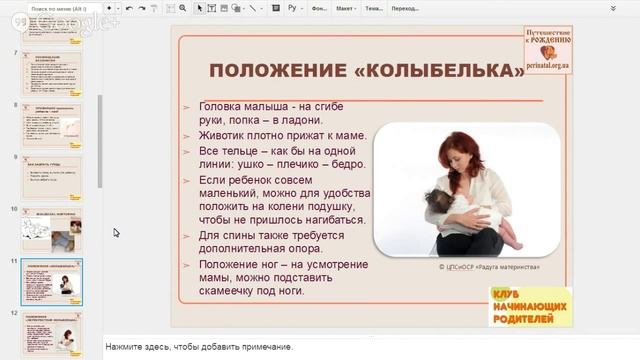
Task: Undo the last action
Action: [129, 8]
